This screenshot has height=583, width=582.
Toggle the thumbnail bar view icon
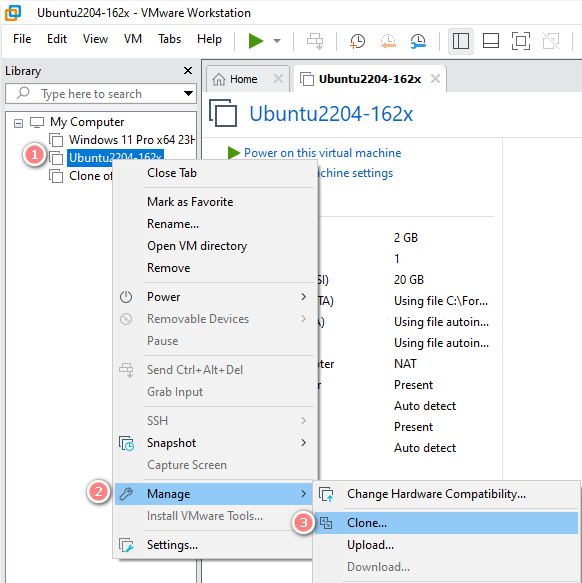(x=491, y=41)
